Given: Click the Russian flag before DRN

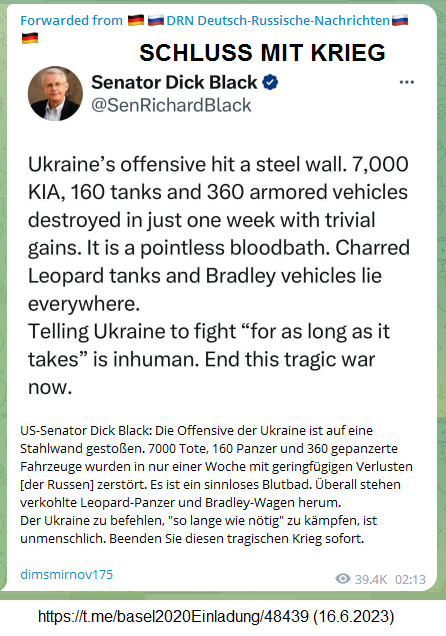Looking at the screenshot, I should coord(156,20).
